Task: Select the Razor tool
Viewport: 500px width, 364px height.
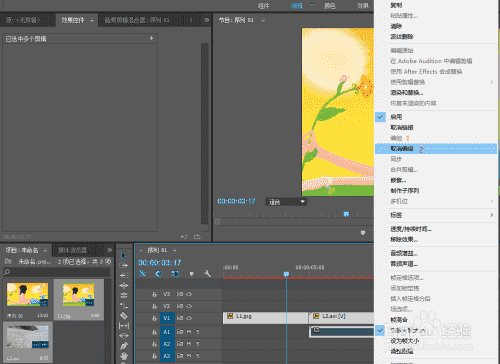Action: [124, 315]
